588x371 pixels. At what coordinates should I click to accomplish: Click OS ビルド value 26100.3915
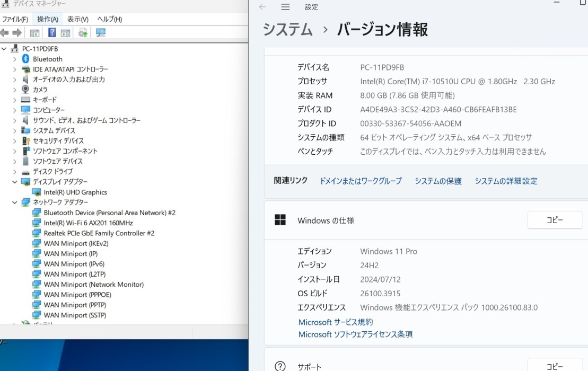point(380,294)
